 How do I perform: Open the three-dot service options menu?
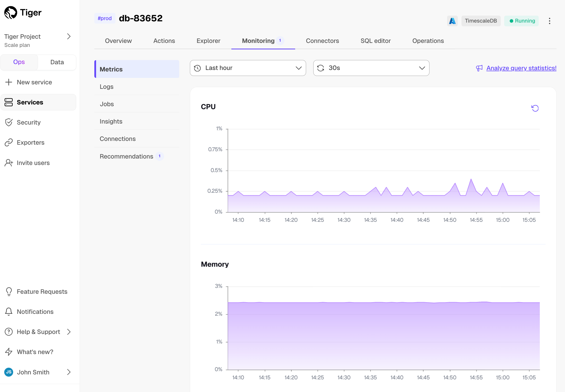click(549, 21)
